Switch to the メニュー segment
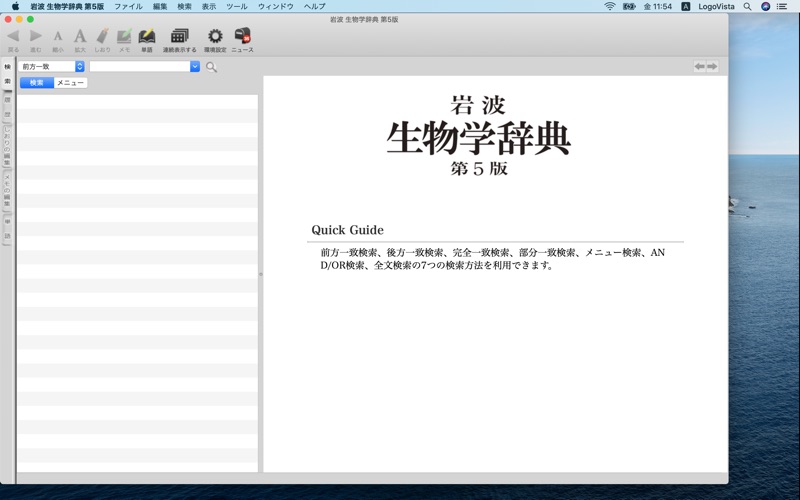The width and height of the screenshot is (800, 500). (70, 83)
